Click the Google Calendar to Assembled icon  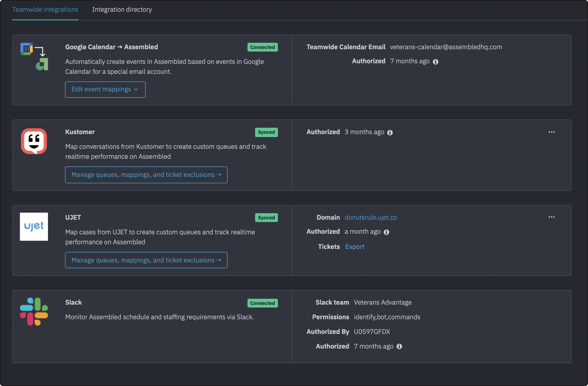pos(34,57)
